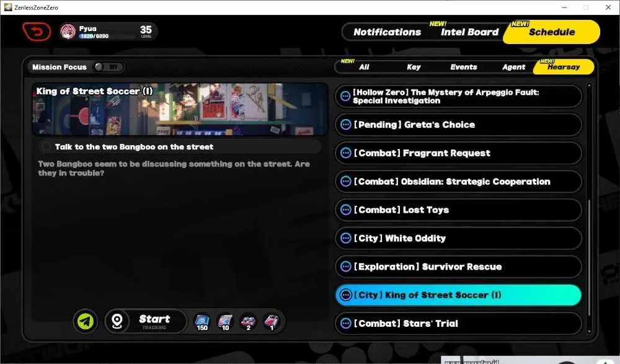620x364 pixels.
Task: View the reward item with quantity 150
Action: [x=202, y=322]
